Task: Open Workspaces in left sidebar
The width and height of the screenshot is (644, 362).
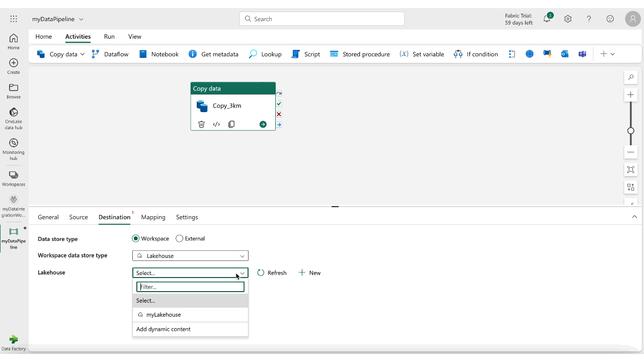Action: (x=14, y=178)
